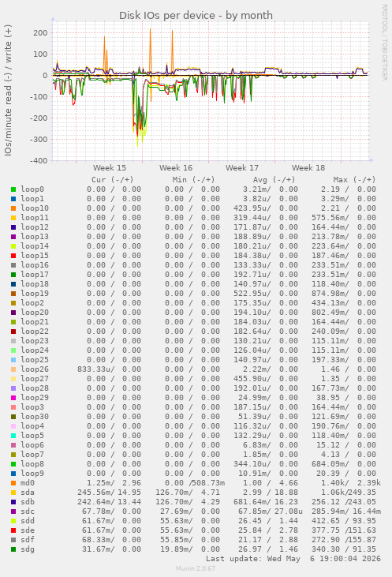Click sdd max value 412.65 / 93.95

pos(344,521)
